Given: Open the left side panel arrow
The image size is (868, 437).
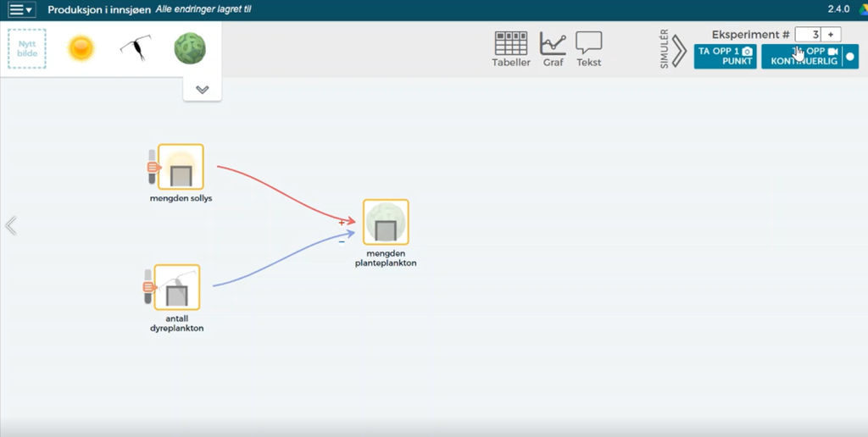Looking at the screenshot, I should point(10,225).
